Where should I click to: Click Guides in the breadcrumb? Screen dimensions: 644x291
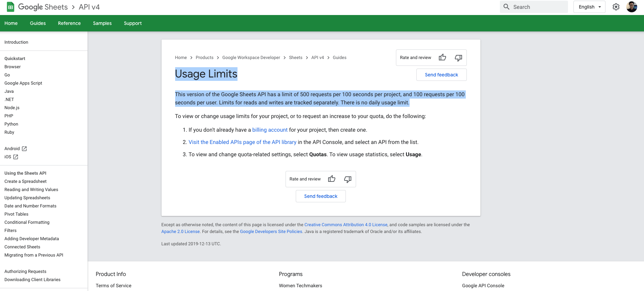(339, 58)
